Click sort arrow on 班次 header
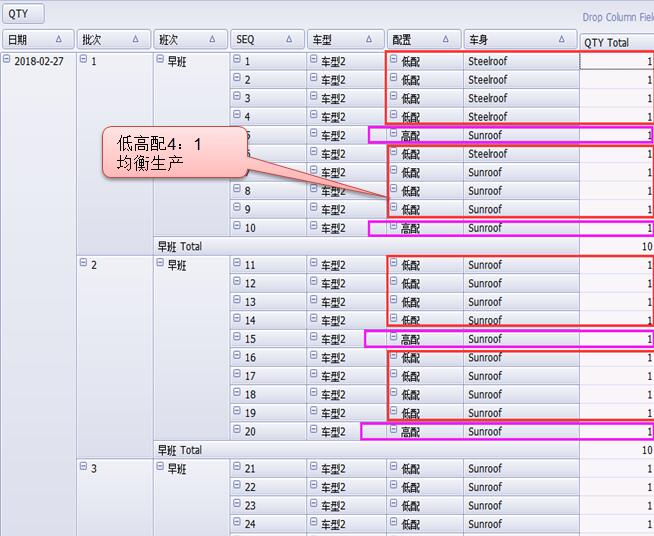 pyautogui.click(x=212, y=40)
